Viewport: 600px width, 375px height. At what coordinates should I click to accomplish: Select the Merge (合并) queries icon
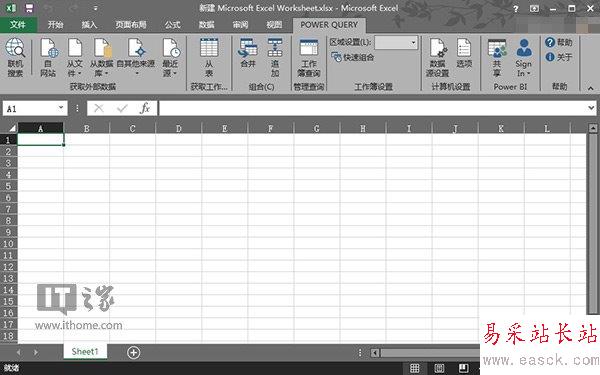pos(248,54)
